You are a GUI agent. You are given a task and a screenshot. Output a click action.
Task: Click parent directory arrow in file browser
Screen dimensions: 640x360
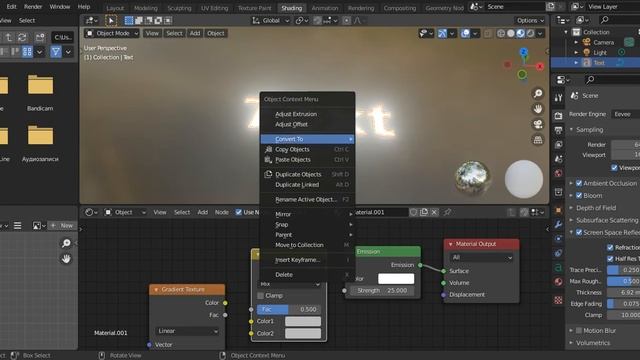9,37
